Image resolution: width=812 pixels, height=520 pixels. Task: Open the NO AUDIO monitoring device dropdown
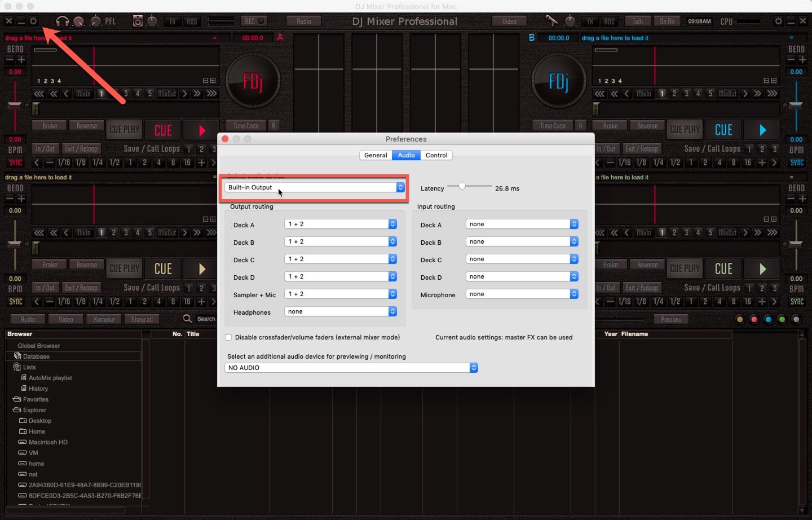click(351, 368)
